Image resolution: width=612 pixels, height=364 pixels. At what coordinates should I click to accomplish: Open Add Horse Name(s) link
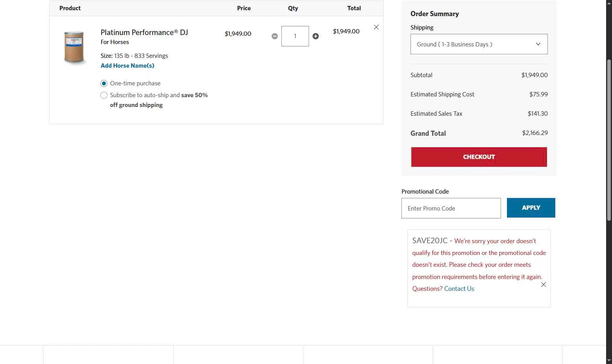point(128,66)
